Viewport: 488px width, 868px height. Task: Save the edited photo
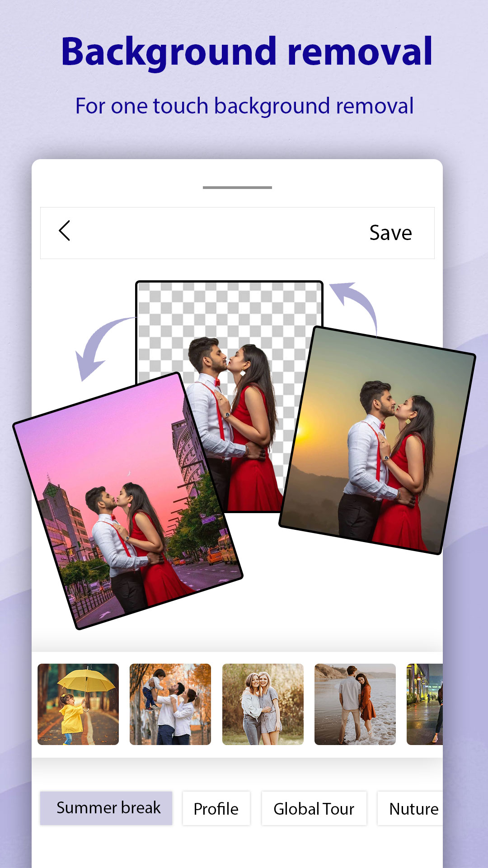point(390,233)
